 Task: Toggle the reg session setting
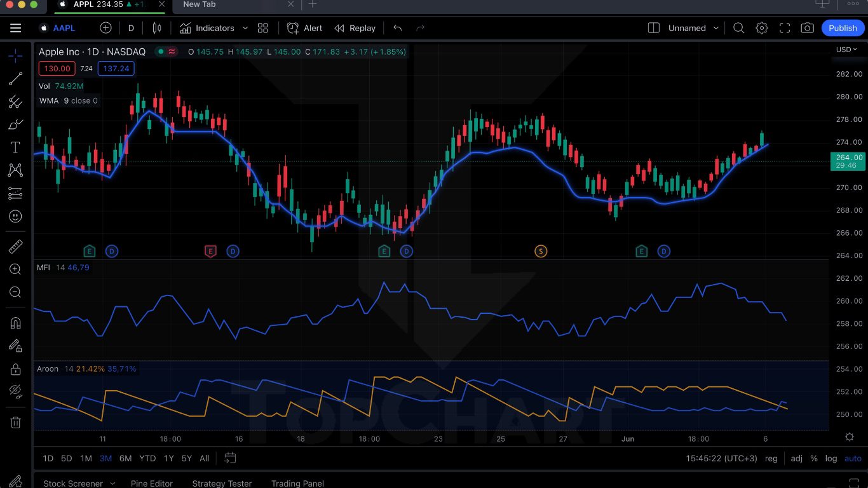771,458
